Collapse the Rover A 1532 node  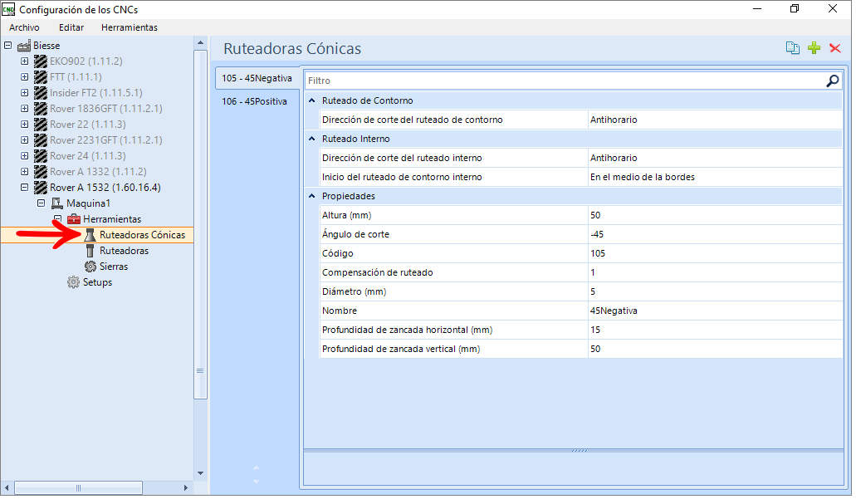click(25, 188)
